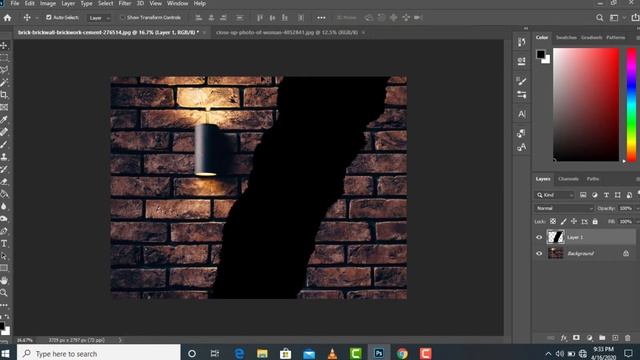Add a layer style with fx

pyautogui.click(x=564, y=338)
